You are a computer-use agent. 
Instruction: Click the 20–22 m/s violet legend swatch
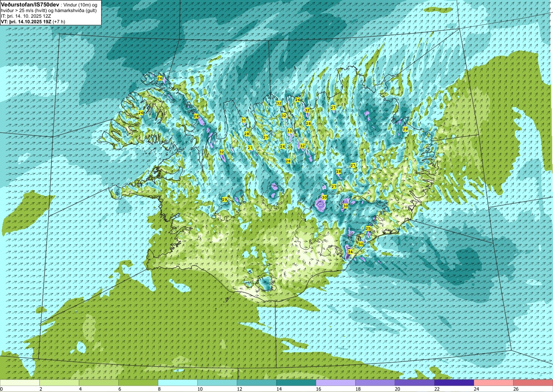[x=415, y=383]
